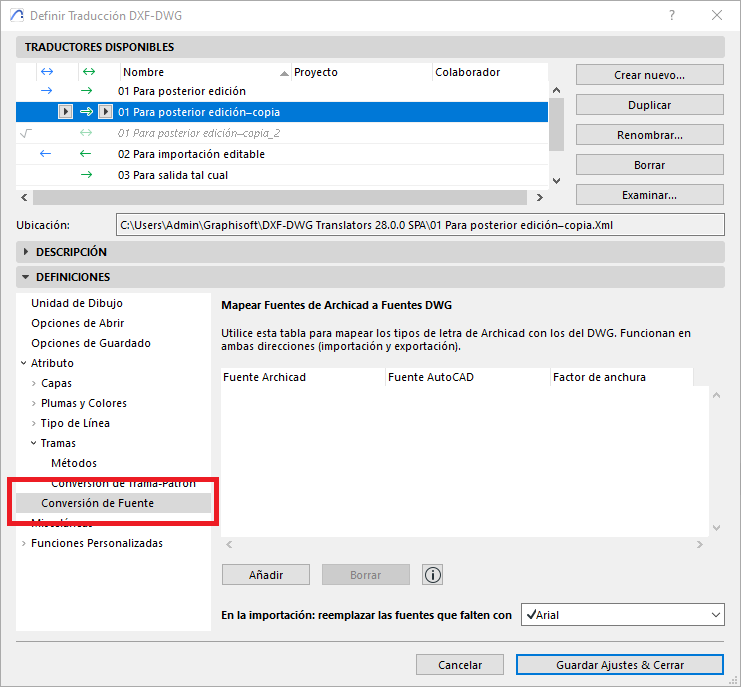Collapse the Tramas tree node
This screenshot has height=687, width=741.
click(x=34, y=443)
